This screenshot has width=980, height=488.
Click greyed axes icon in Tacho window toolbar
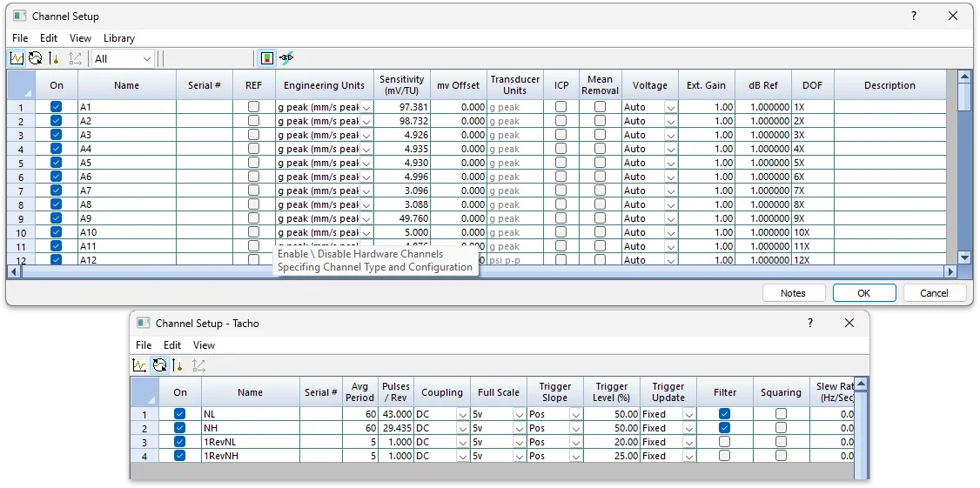[x=198, y=365]
